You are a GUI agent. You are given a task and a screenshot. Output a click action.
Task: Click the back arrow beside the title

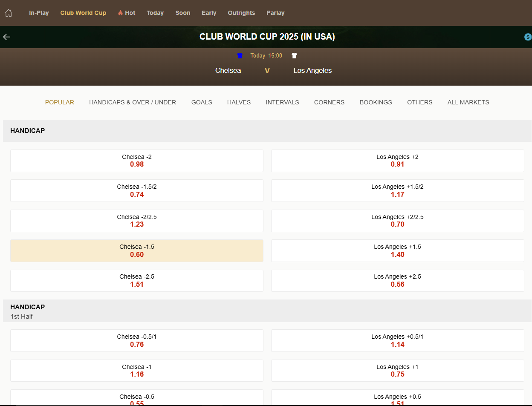[6, 37]
